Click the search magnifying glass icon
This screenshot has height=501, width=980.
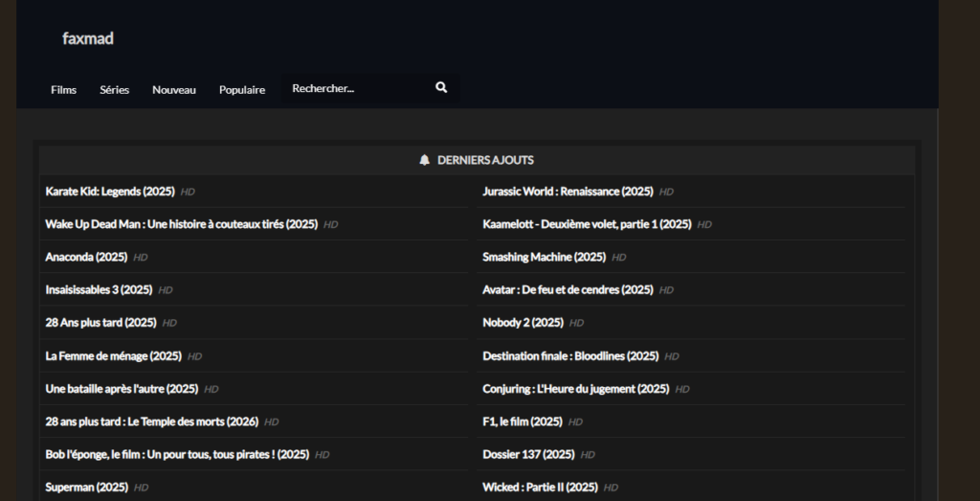tap(441, 88)
